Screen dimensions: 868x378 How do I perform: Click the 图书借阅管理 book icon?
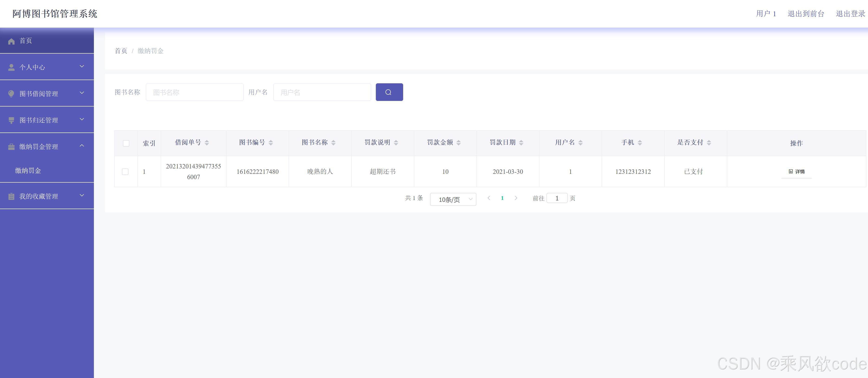click(x=11, y=93)
